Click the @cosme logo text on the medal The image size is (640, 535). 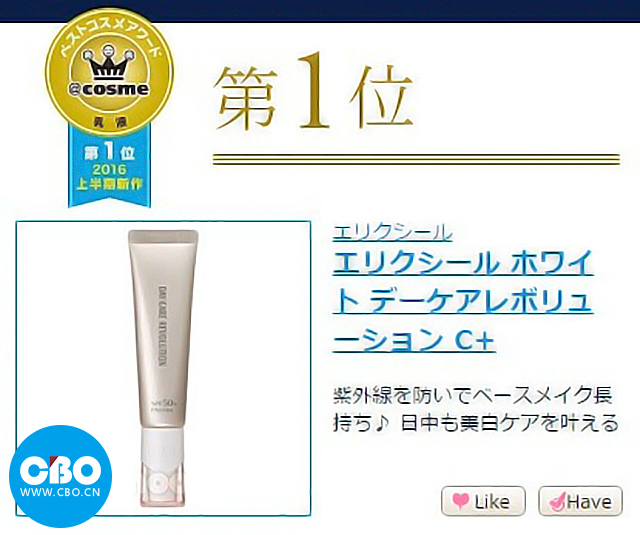pos(109,89)
